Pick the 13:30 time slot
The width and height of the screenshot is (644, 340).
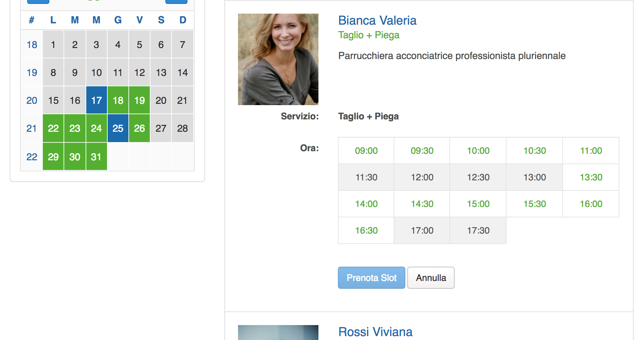coord(591,177)
